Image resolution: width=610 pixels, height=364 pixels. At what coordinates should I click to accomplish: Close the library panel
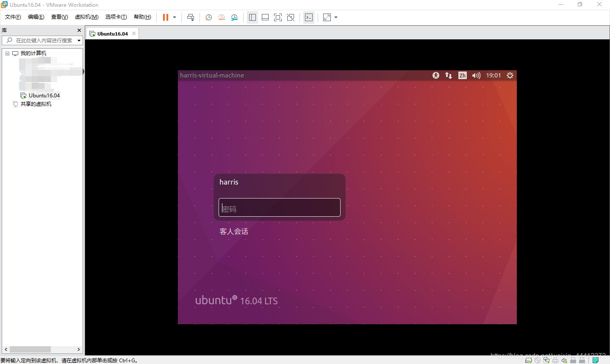[79, 30]
